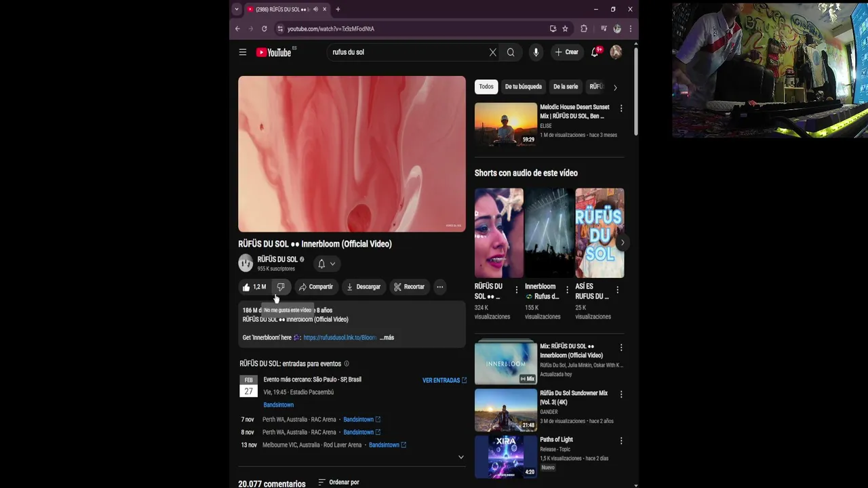Open Chrome media control icon
Screen dimensions: 868x488
(604, 28)
